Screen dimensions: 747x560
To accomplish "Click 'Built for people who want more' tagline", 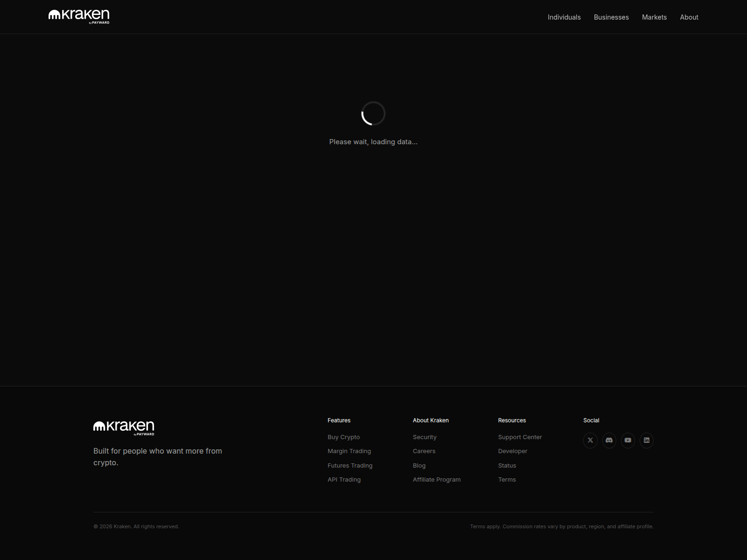I will pyautogui.click(x=158, y=457).
